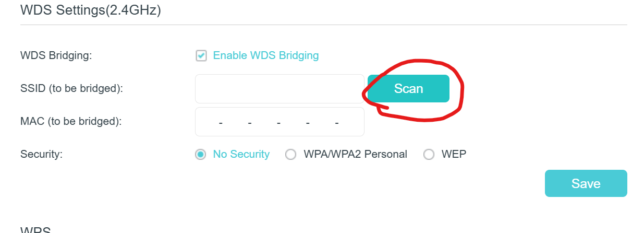
Task: Select the third MAC address segment
Action: [x=264, y=122]
